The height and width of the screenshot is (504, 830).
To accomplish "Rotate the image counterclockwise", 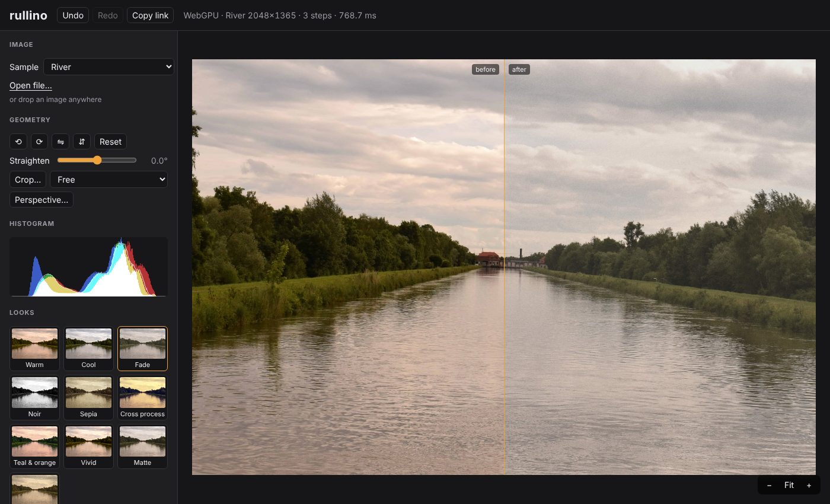I will (18, 142).
